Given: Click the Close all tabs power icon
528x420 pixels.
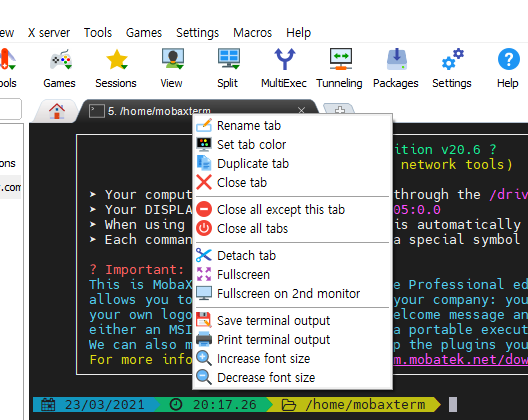Looking at the screenshot, I should pyautogui.click(x=204, y=228).
